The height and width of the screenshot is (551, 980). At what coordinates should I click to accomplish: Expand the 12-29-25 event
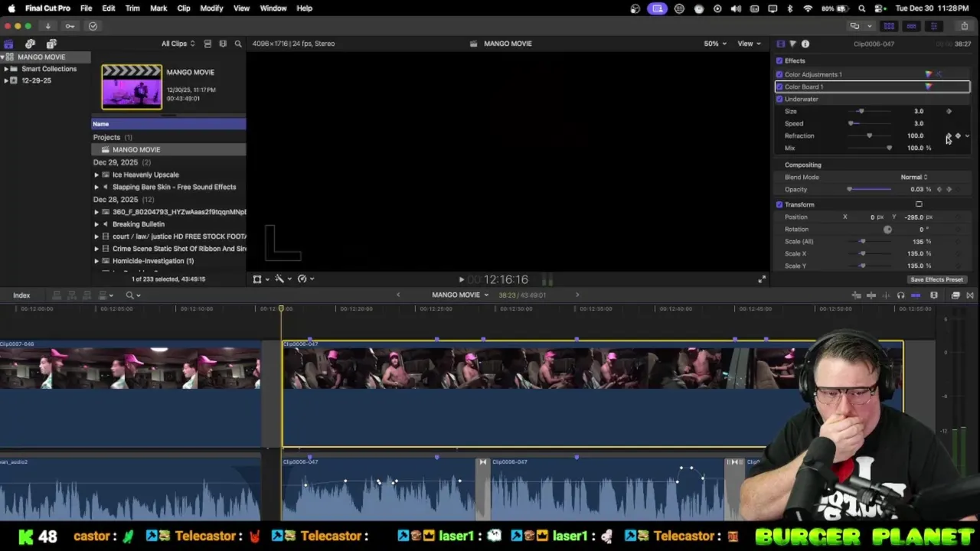tap(7, 80)
